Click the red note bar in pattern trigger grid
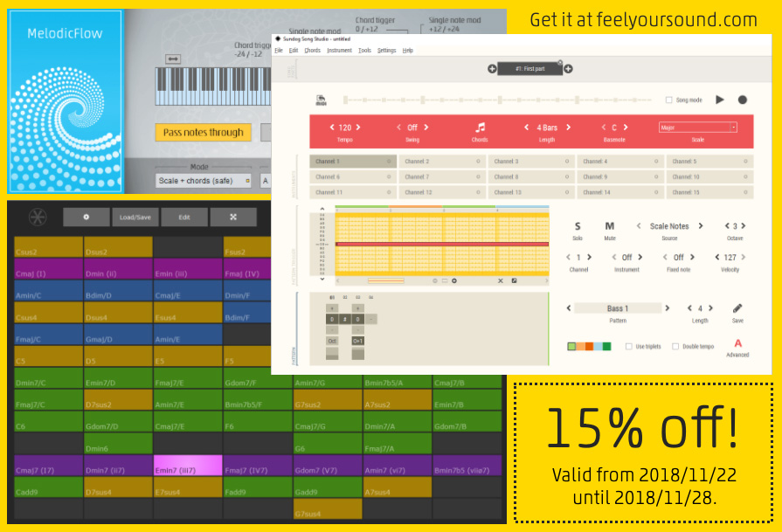This screenshot has height=532, width=782. click(442, 245)
